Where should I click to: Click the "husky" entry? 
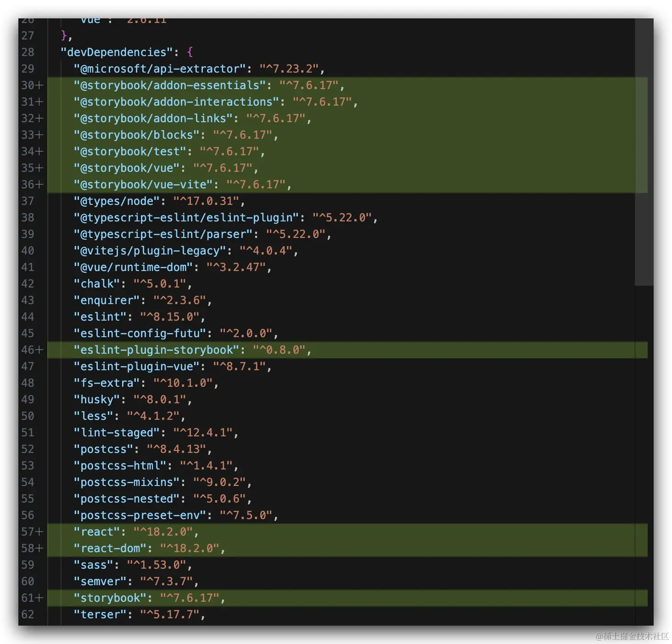[133, 400]
